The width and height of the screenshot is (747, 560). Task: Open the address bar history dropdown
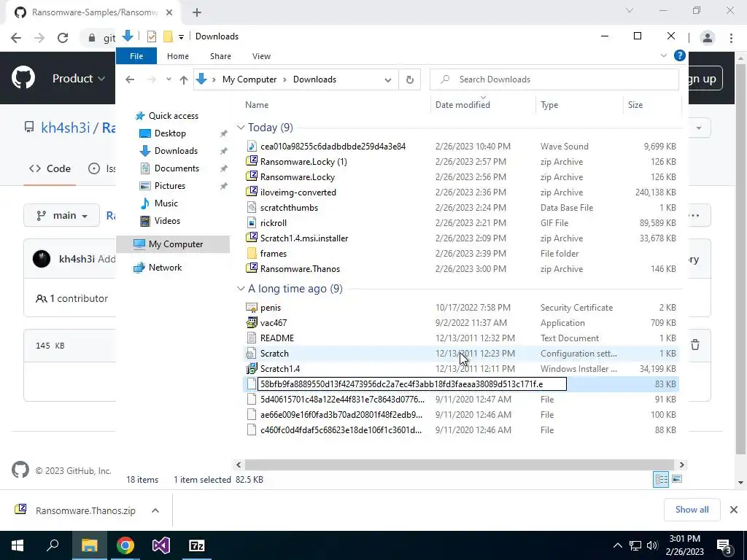point(388,80)
